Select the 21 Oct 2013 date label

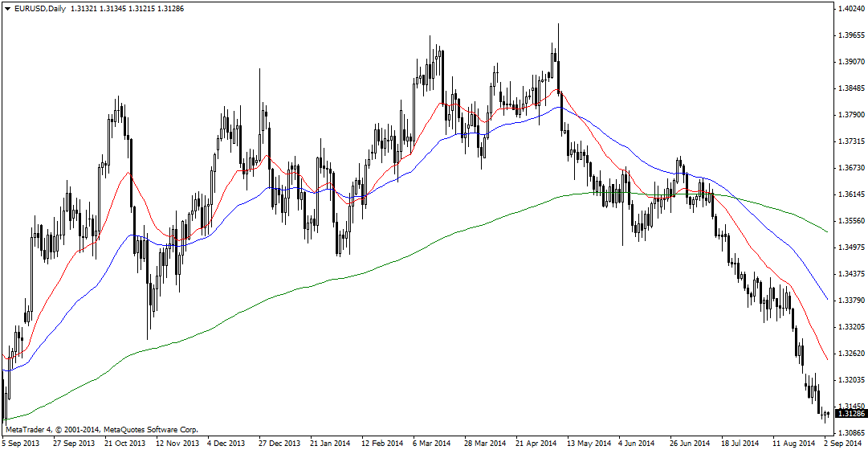pos(126,443)
